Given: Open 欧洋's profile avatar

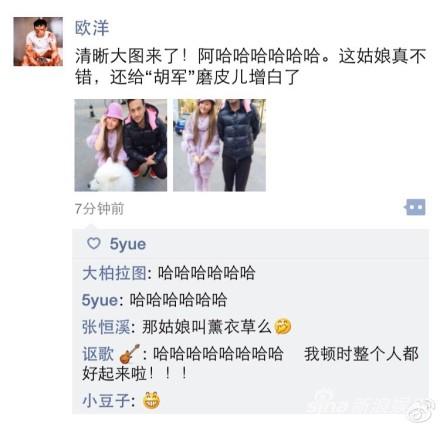Looking at the screenshot, I should (38, 41).
